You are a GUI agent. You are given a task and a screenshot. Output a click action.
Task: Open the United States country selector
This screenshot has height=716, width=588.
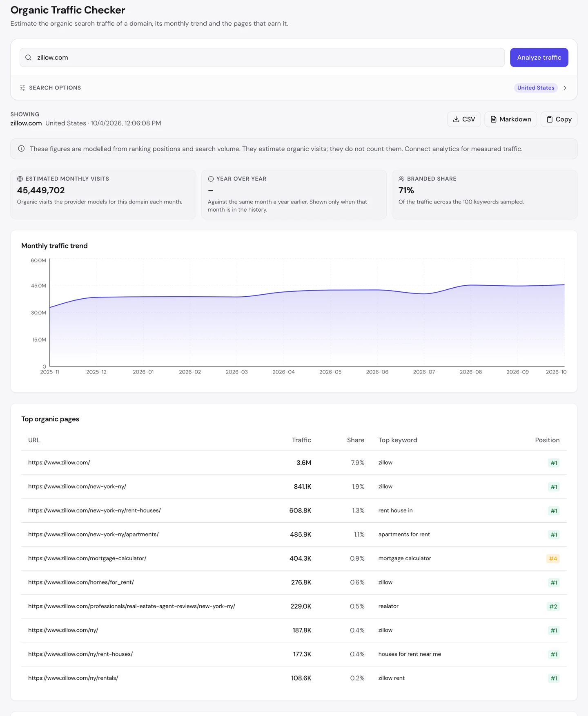tap(536, 88)
